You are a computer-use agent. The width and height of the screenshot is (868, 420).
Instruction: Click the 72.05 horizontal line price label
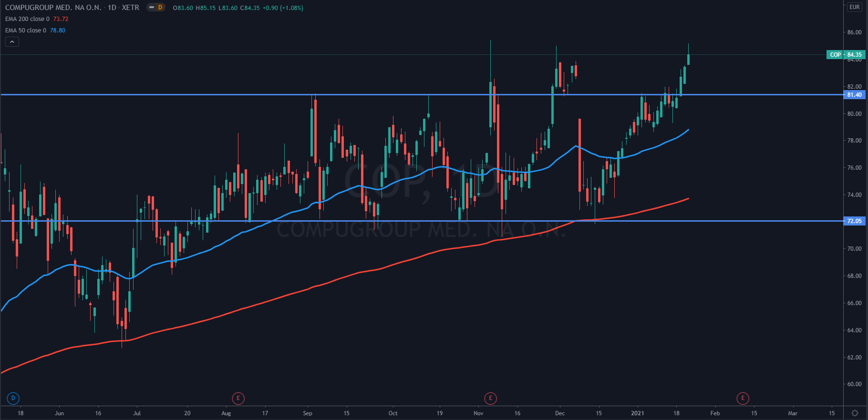(854, 221)
